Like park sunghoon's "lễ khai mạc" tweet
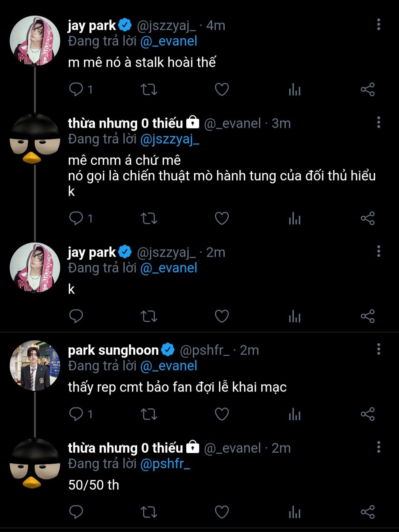 point(222,414)
